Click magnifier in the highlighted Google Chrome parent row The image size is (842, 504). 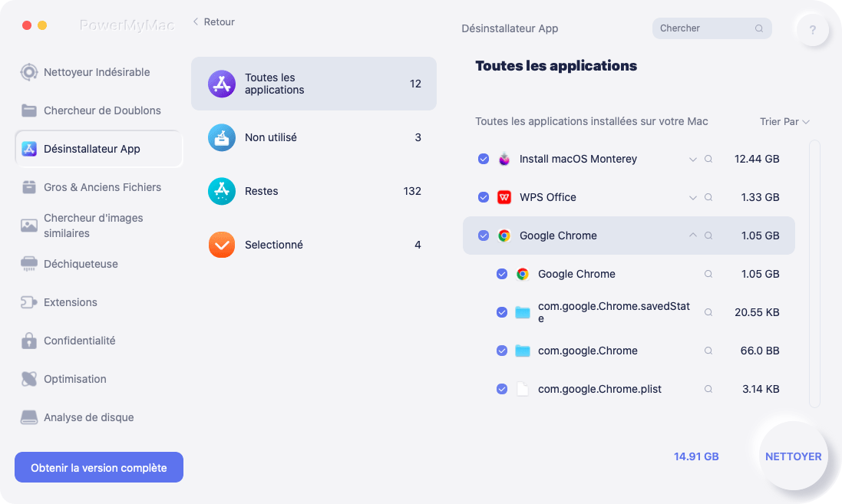(x=708, y=236)
